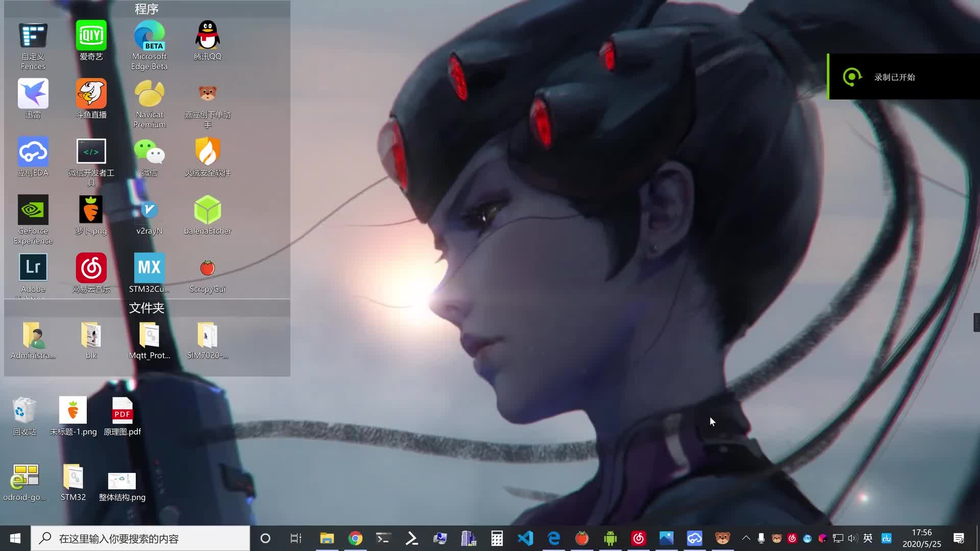Open Microsoft Edge Beta desktop shortcut
The width and height of the screenshot is (980, 551).
[150, 46]
